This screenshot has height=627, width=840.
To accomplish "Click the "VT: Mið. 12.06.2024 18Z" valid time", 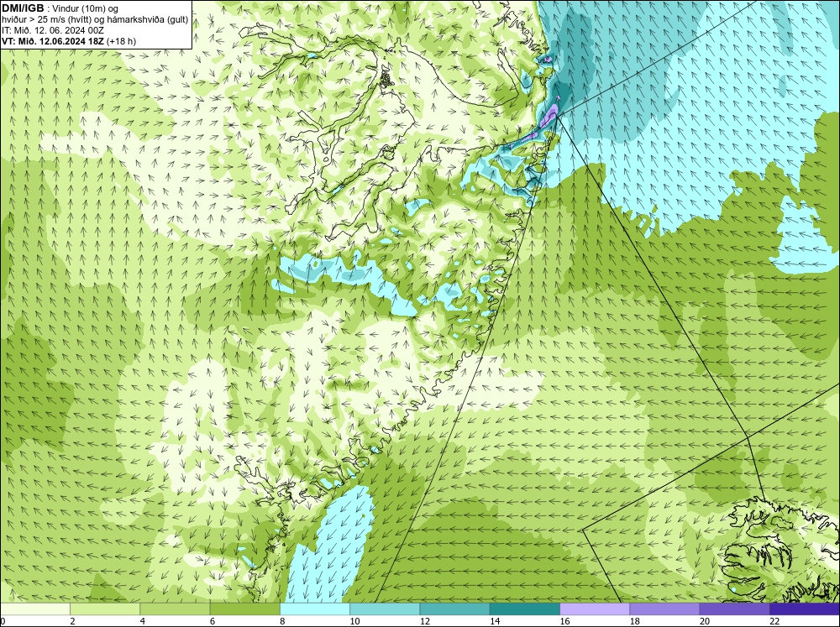I will (x=53, y=40).
